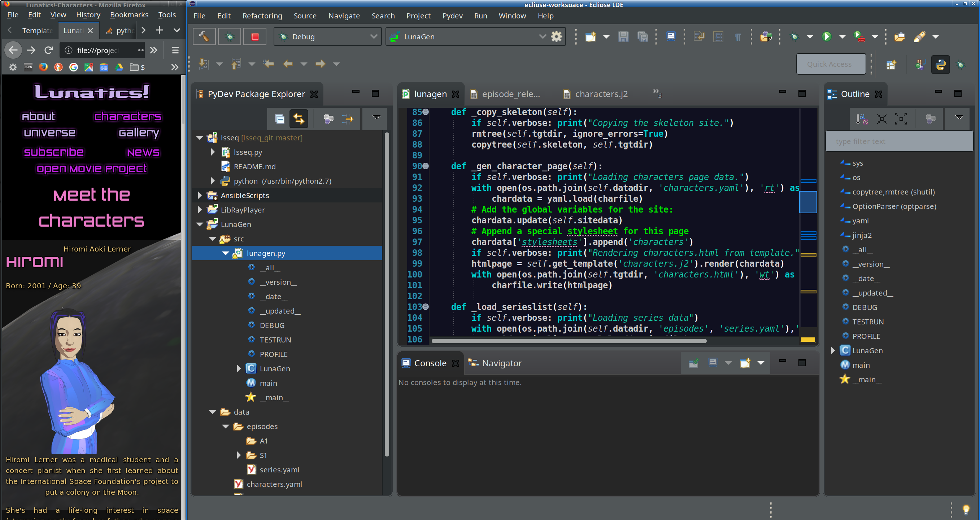Click Open Console icon in Console panel

pos(745,363)
